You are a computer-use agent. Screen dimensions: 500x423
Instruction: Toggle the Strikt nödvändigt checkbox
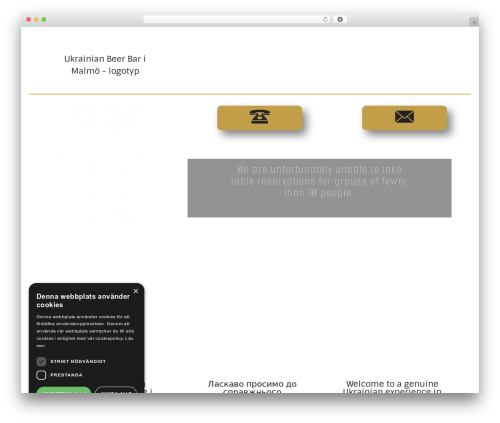pyautogui.click(x=41, y=361)
